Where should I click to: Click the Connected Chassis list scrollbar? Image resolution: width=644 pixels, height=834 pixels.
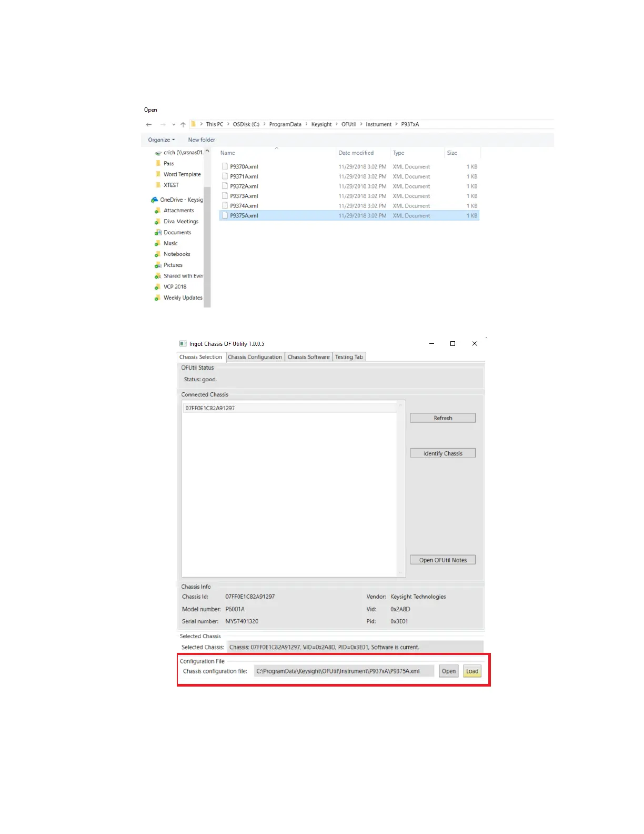[x=401, y=489]
